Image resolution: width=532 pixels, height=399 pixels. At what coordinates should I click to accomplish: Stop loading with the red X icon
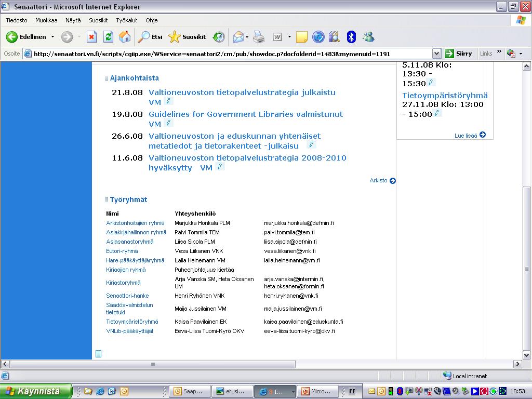[91, 37]
